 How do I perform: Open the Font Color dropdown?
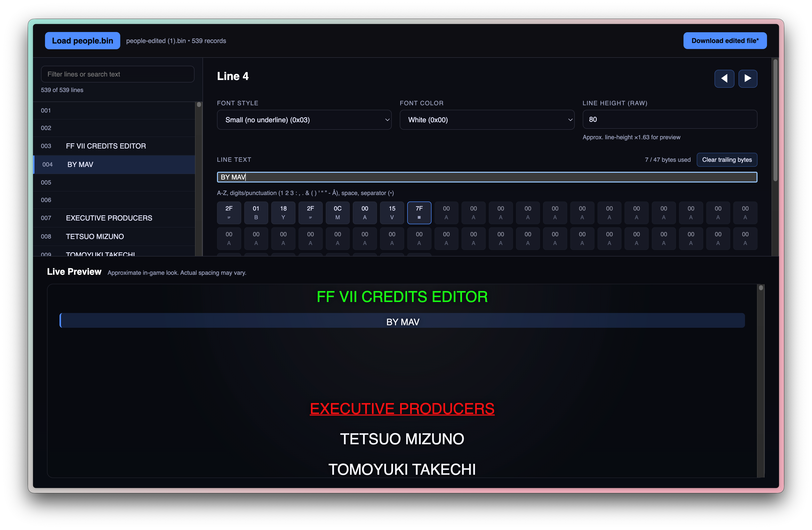click(487, 120)
